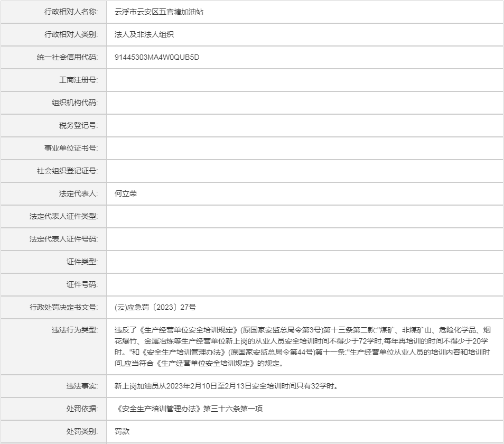Select the value 云浮市云安区五官塘加油站

[x=159, y=12]
